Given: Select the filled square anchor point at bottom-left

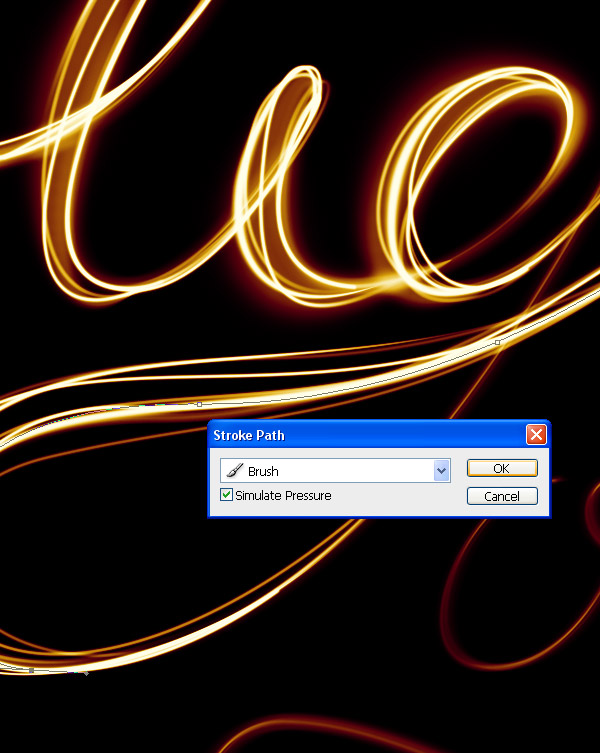Looking at the screenshot, I should tap(31, 670).
